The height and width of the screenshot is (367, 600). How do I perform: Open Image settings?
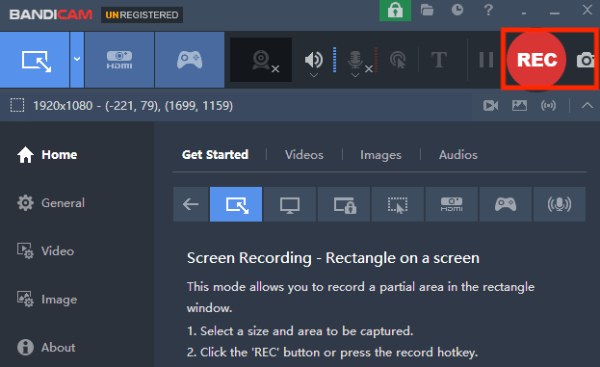tap(47, 299)
